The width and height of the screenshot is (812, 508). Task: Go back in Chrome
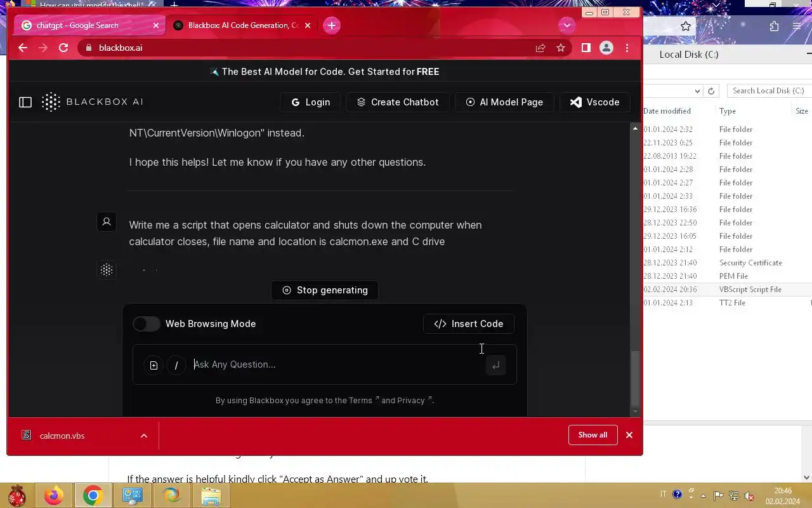point(23,48)
